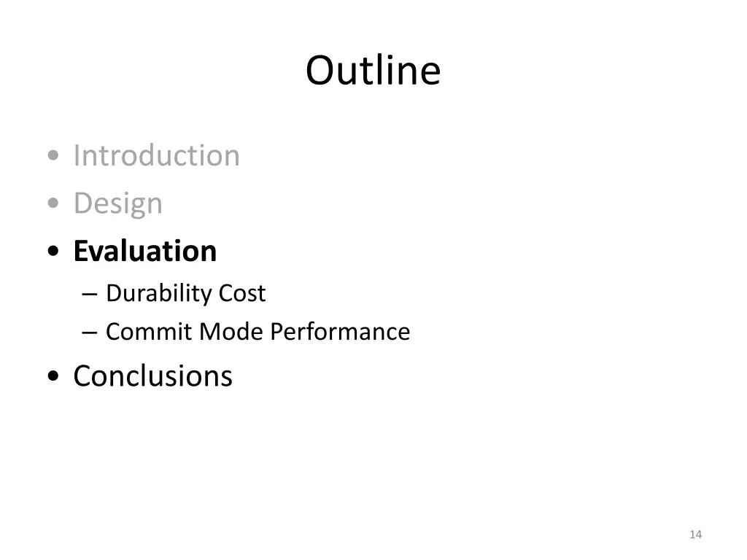Image resolution: width=747 pixels, height=560 pixels.
Task: Click the bullet dot beside Conclusions
Action: tap(53, 376)
